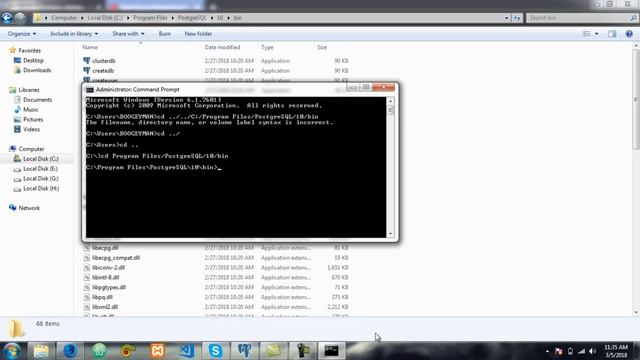Viewport: 640px width, 360px height.
Task: Open Skype from the taskbar
Action: tap(215, 351)
